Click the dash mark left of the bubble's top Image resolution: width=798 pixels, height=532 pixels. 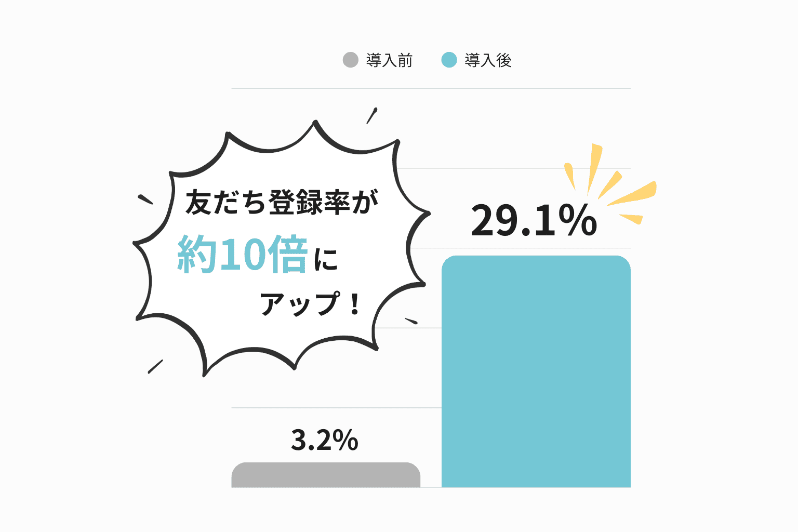[145, 199]
